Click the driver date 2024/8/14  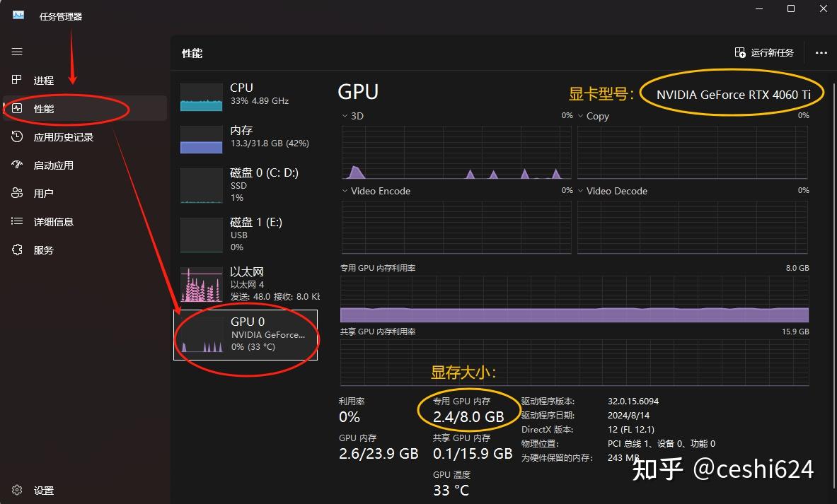pos(628,415)
